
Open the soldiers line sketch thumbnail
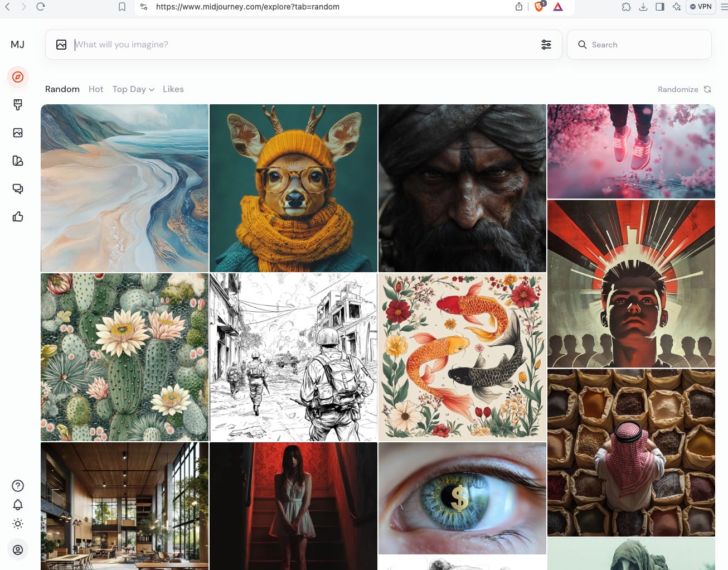coord(293,357)
